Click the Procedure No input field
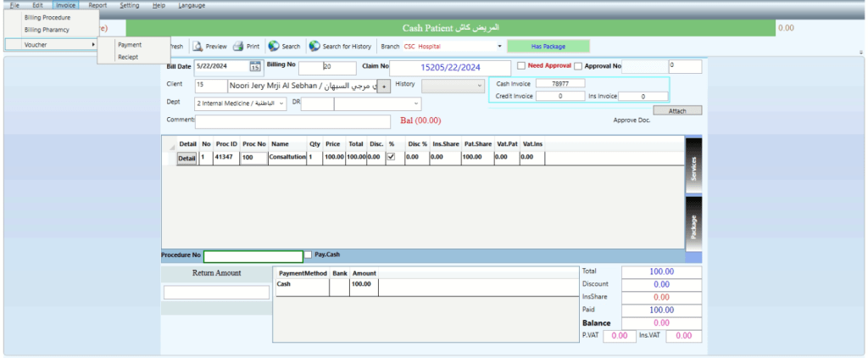868x358 pixels. [253, 256]
